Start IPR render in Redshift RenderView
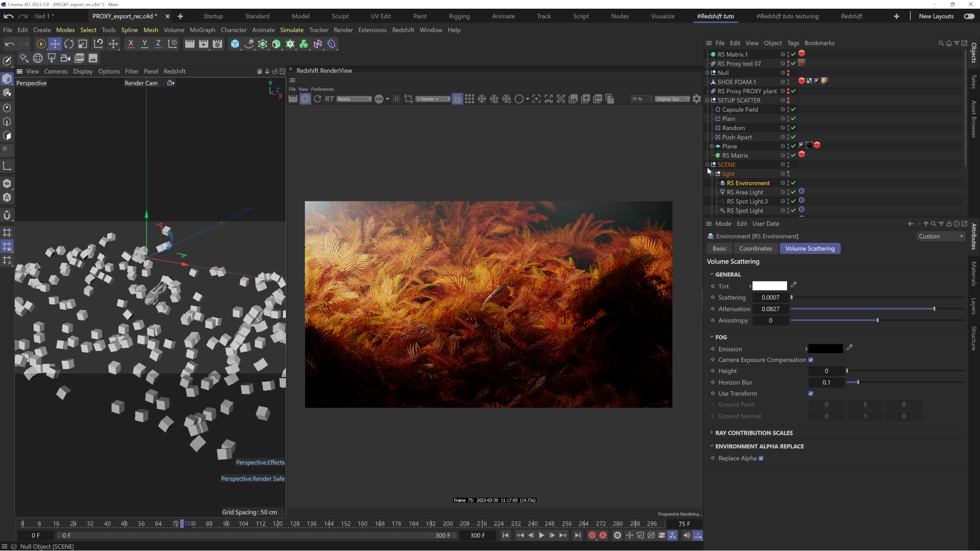The image size is (980, 551). point(305,99)
